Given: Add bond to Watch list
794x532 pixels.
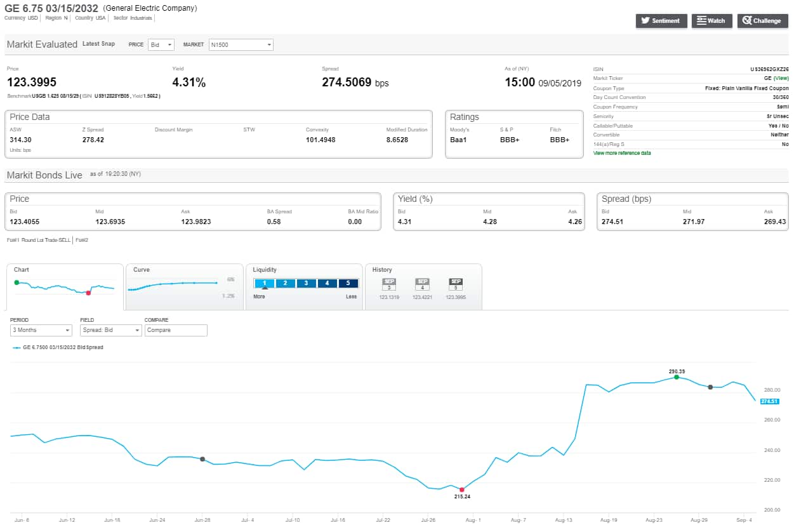Looking at the screenshot, I should coord(711,21).
